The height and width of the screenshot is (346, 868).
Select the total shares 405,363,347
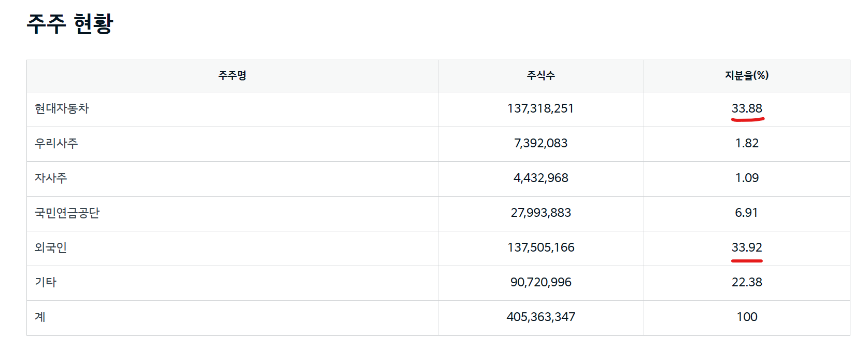540,317
